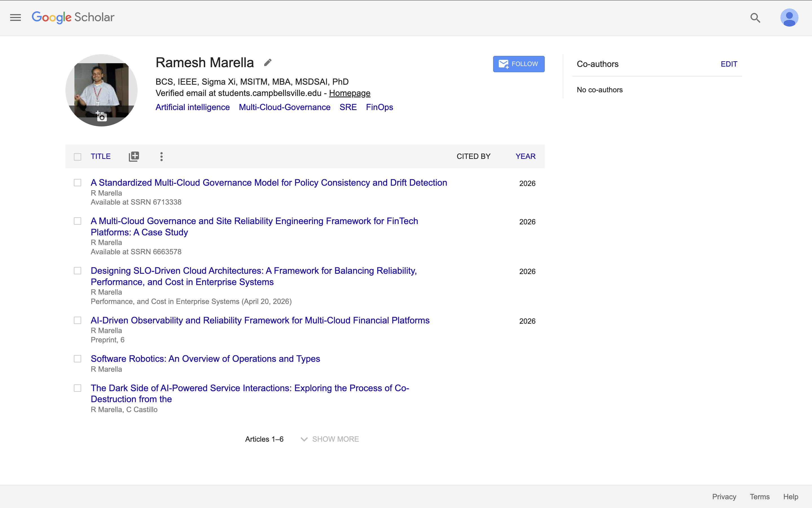
Task: Open the search magnifier icon
Action: click(x=755, y=17)
